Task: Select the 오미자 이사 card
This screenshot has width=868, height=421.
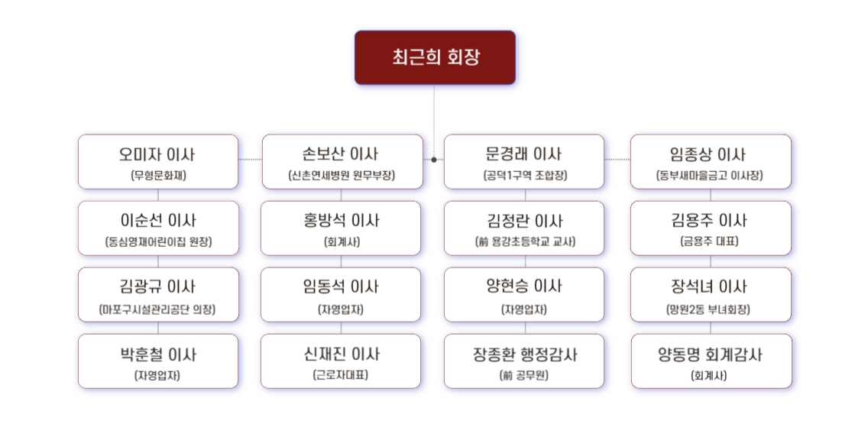Action: [158, 161]
